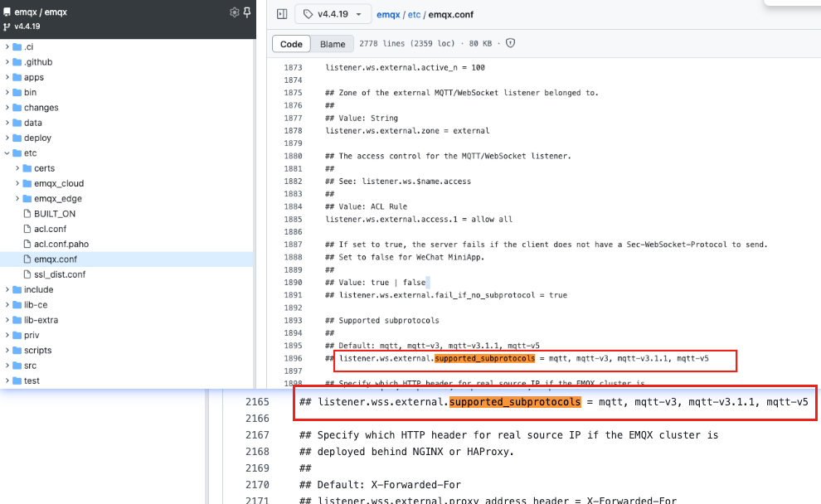Click the acl.conf file icon in tree
Screen dimensions: 821x504
click(27, 229)
